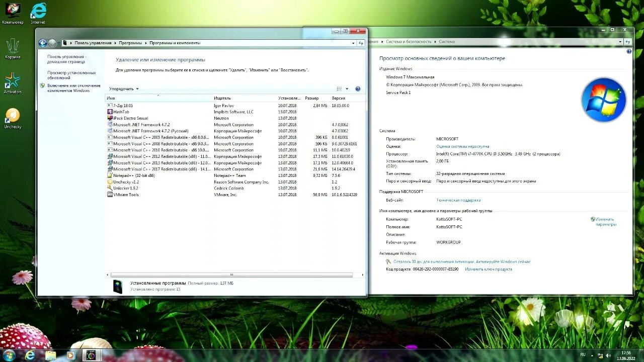Sort the list by the Версия column
This screenshot has width=644, height=362.
pos(347,98)
